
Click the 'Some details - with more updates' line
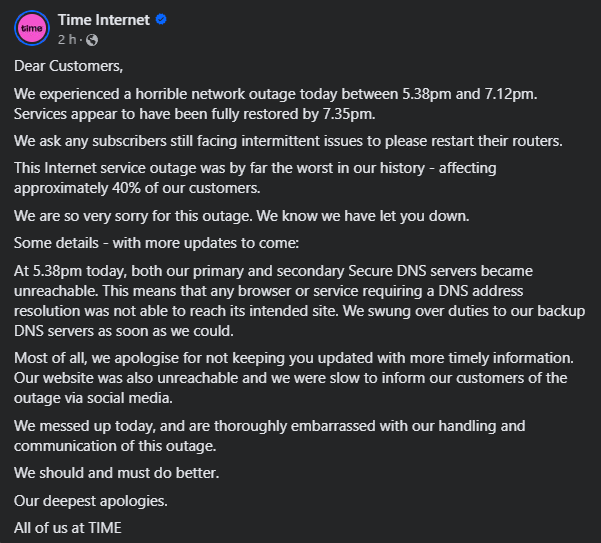(x=156, y=243)
